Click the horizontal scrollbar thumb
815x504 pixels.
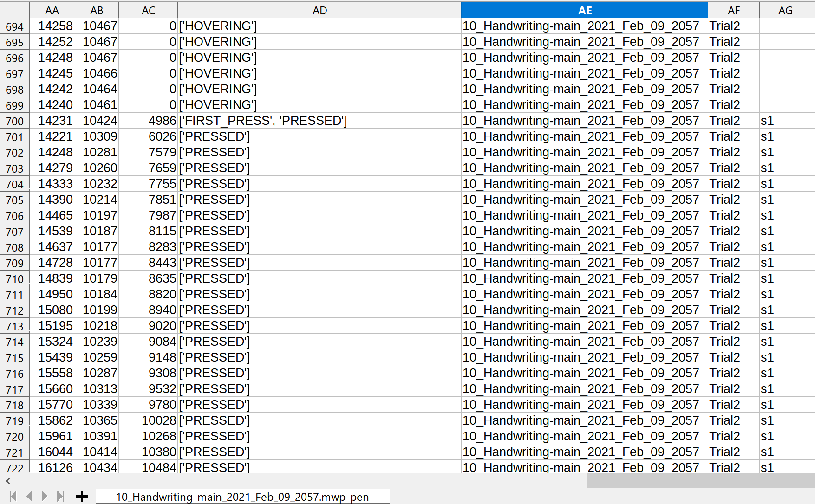(x=700, y=481)
